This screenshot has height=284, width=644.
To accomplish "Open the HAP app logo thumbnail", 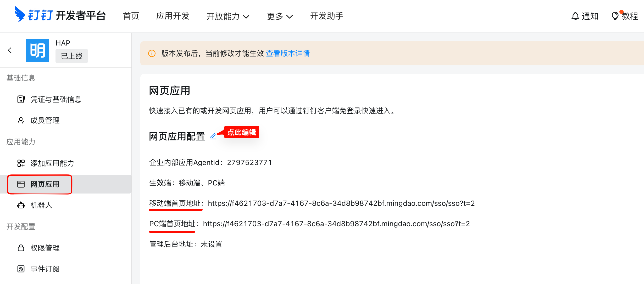I will pyautogui.click(x=38, y=50).
